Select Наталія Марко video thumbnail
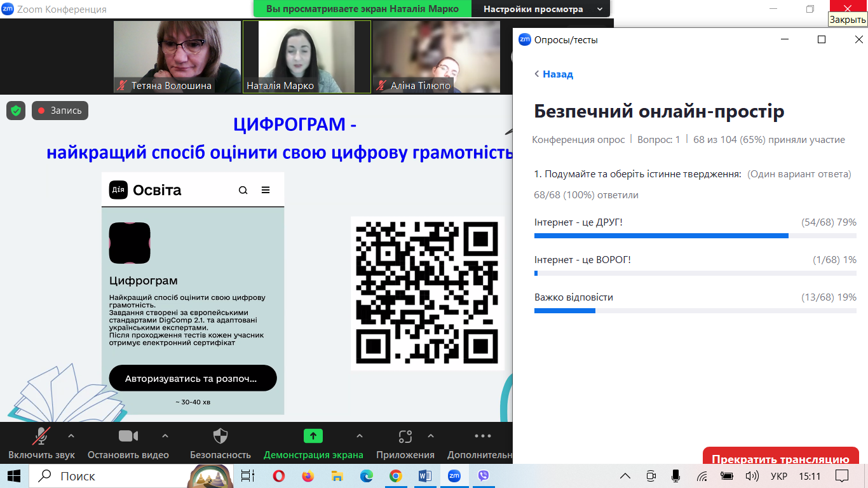This screenshot has width=868, height=488. click(x=307, y=57)
